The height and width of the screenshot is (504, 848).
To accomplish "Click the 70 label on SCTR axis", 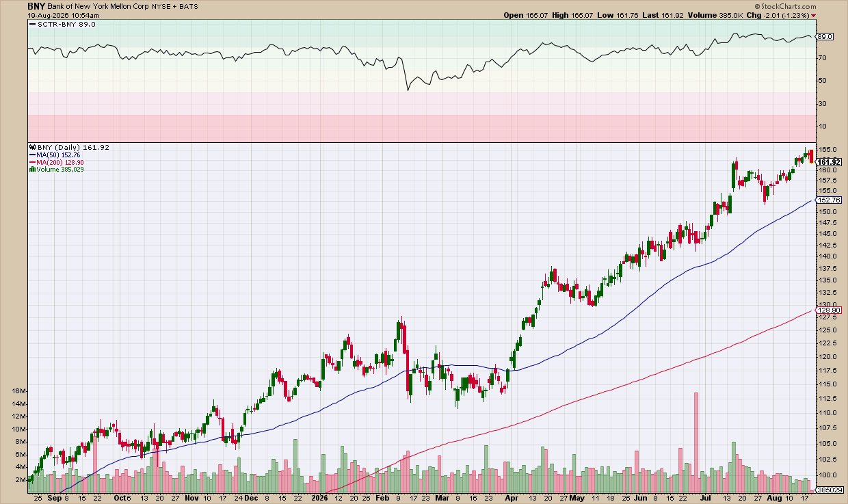I will tap(822, 58).
